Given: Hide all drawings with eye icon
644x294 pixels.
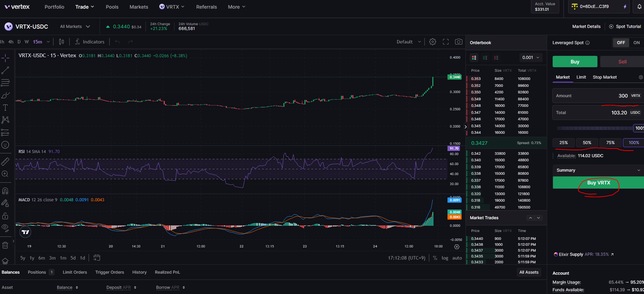Looking at the screenshot, I should coord(5,227).
